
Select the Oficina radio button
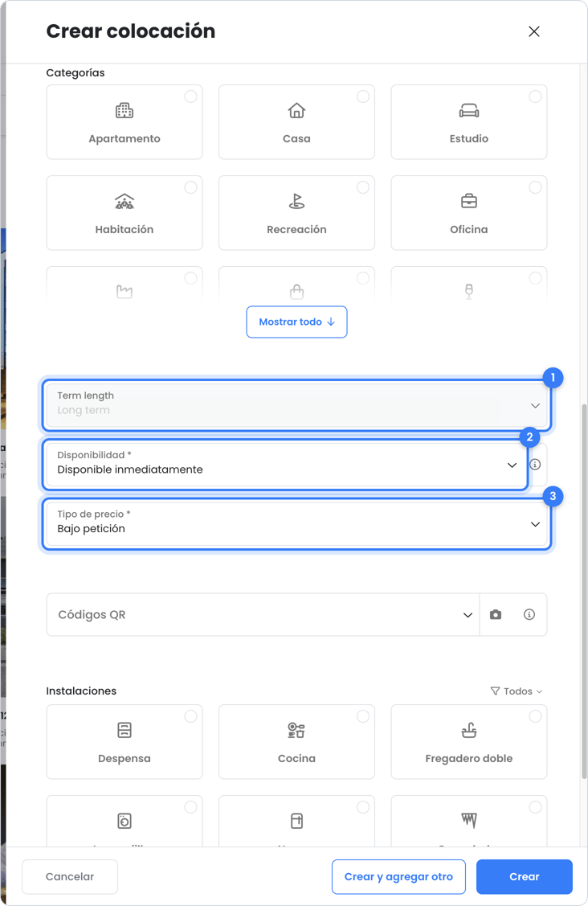(x=536, y=187)
